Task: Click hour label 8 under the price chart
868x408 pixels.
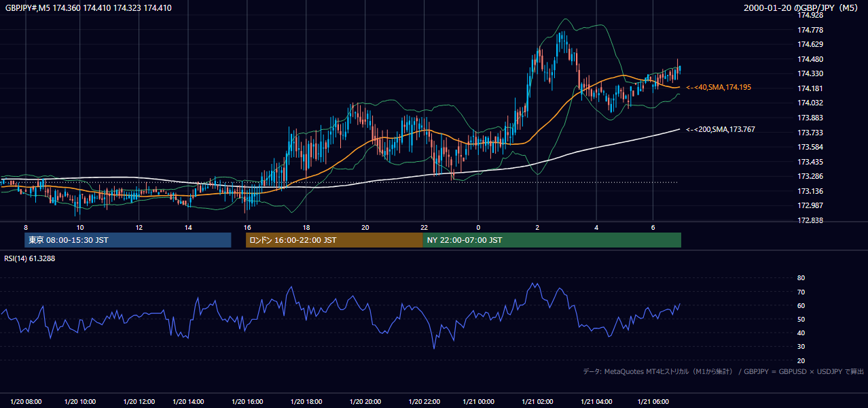Action: click(26, 227)
